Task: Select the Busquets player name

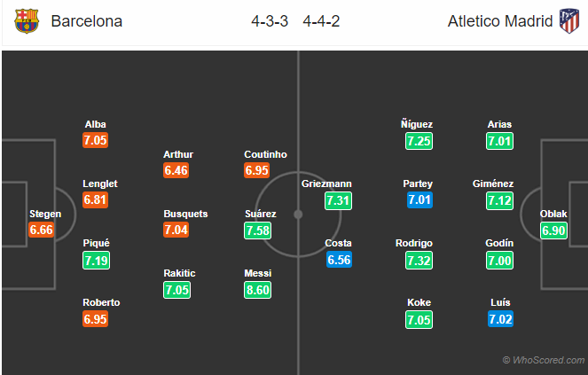Action: click(x=185, y=214)
